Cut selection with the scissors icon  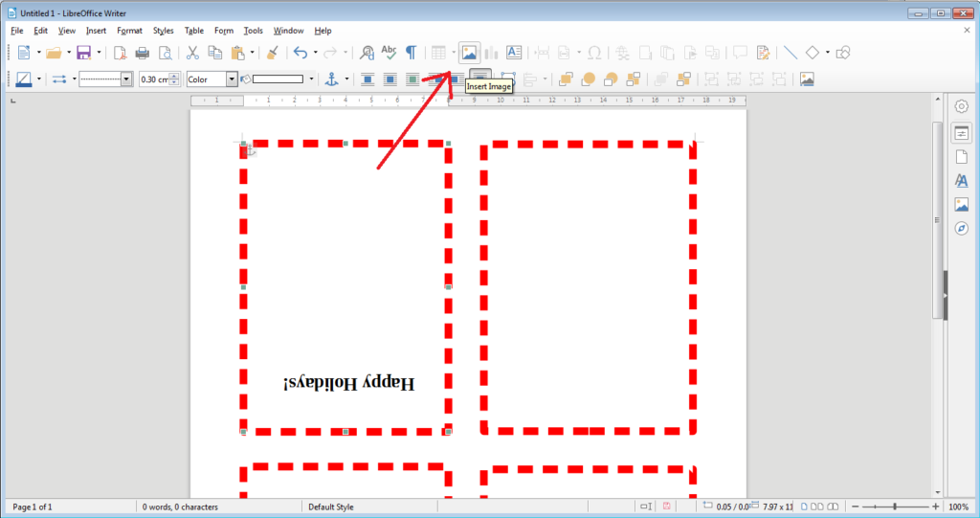192,53
